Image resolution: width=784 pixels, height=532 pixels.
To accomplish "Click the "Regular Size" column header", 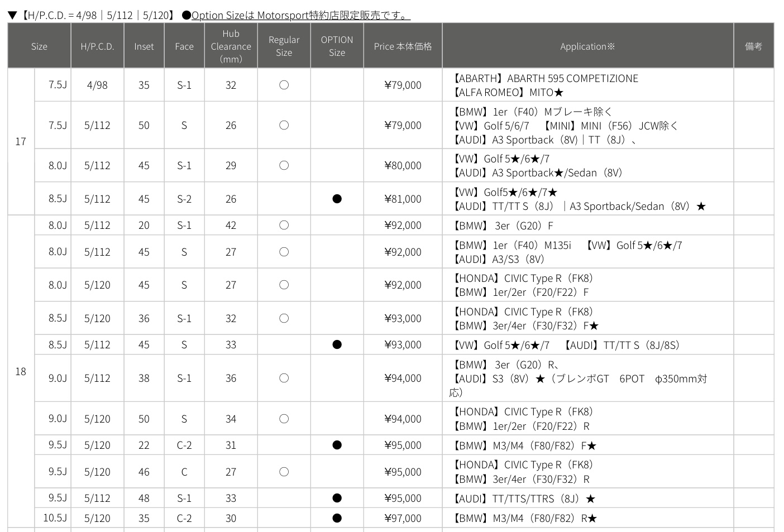I will pyautogui.click(x=284, y=46).
